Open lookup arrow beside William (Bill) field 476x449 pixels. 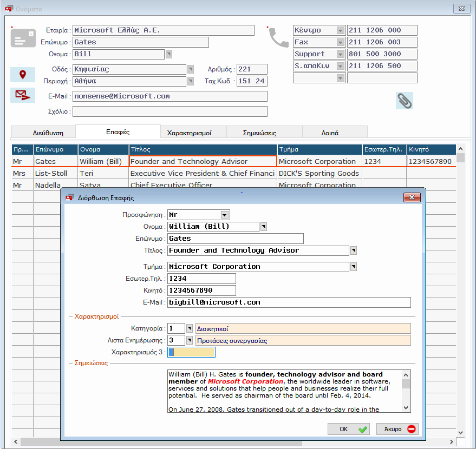(264, 227)
